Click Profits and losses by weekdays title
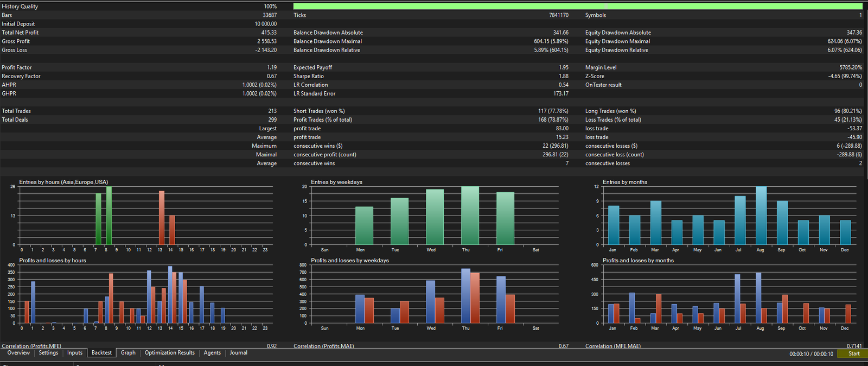The image size is (868, 366). click(350, 261)
